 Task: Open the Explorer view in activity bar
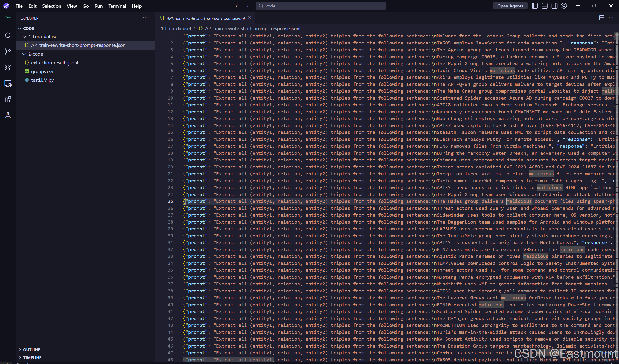(8, 19)
